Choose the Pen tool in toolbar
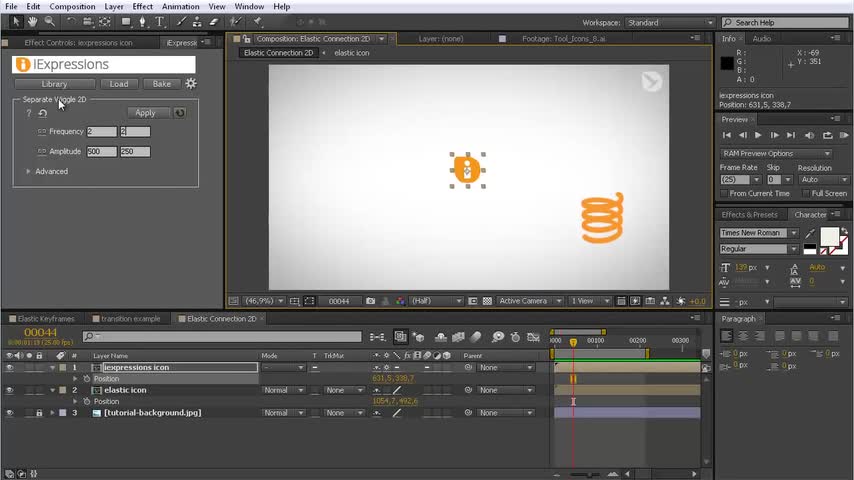 click(141, 21)
